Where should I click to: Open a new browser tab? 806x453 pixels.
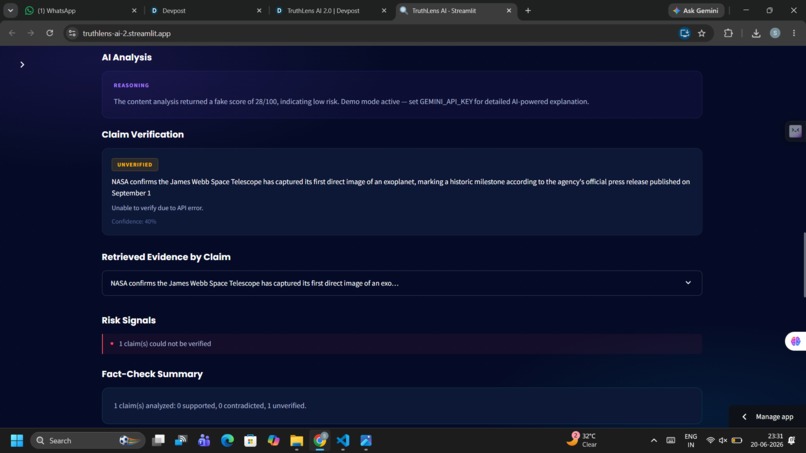click(528, 10)
